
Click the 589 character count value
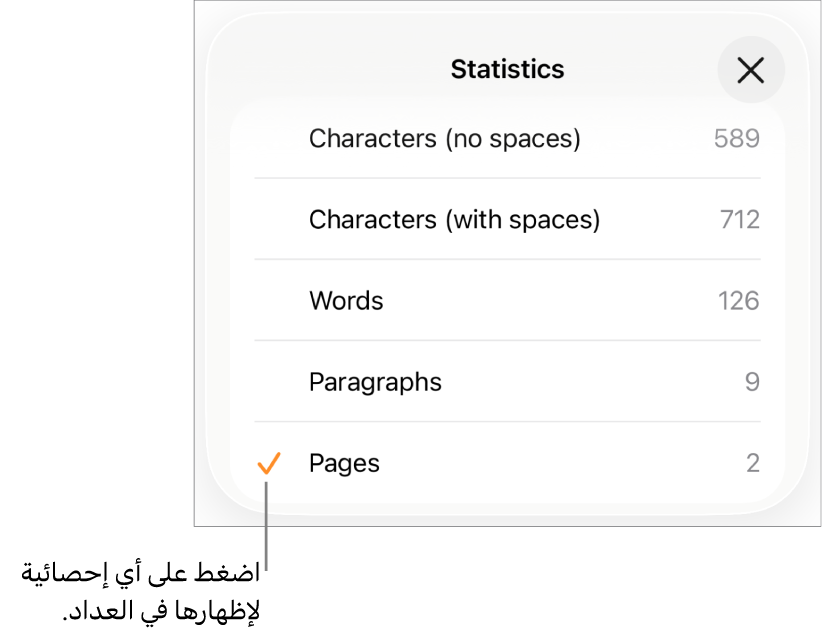(x=736, y=138)
